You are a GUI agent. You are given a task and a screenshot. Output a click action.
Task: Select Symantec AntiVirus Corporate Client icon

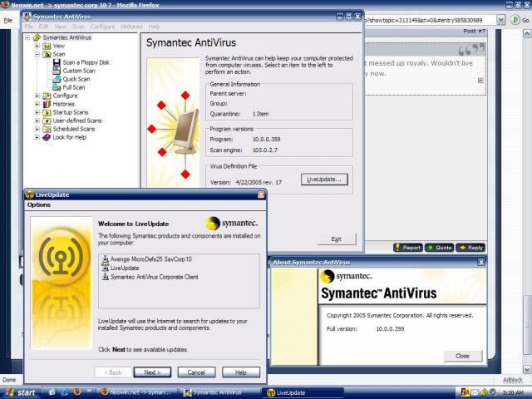click(x=106, y=277)
